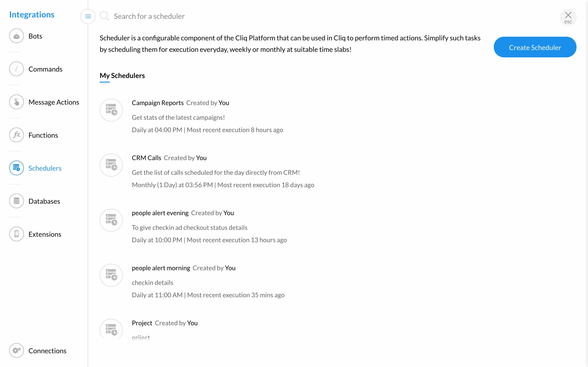Open the Bots icon in sidebar
Image resolution: width=588 pixels, height=367 pixels.
coord(17,36)
